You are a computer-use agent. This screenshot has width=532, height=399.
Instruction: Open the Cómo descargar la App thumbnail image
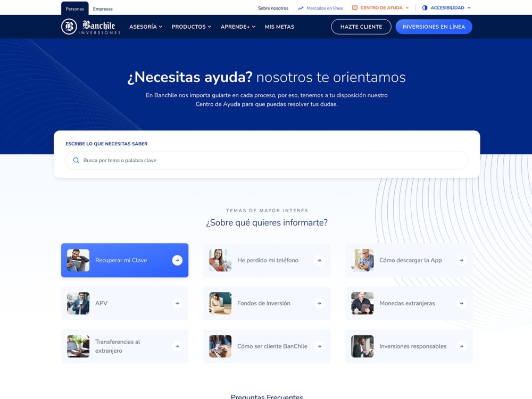[362, 260]
